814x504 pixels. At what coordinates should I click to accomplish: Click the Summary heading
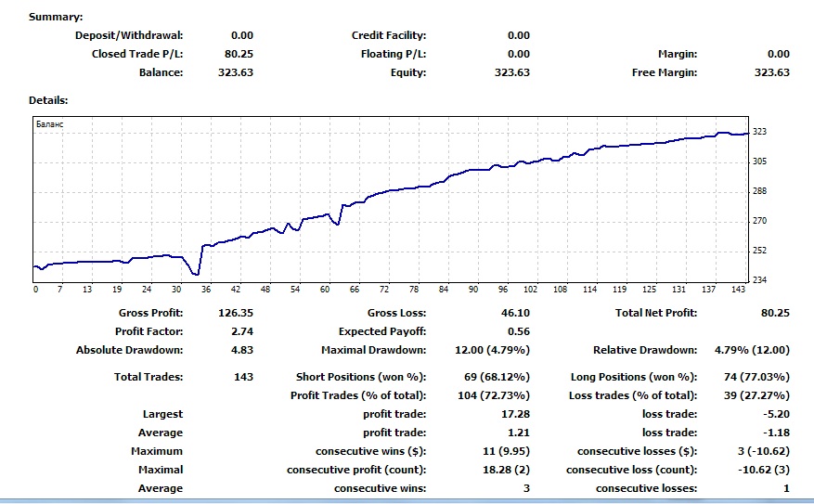tap(56, 17)
